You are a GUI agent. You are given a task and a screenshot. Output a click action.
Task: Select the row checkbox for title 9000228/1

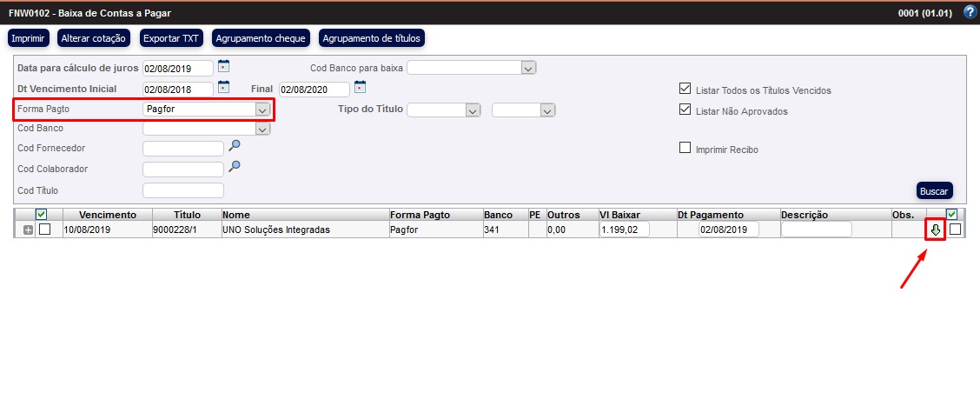pos(45,230)
